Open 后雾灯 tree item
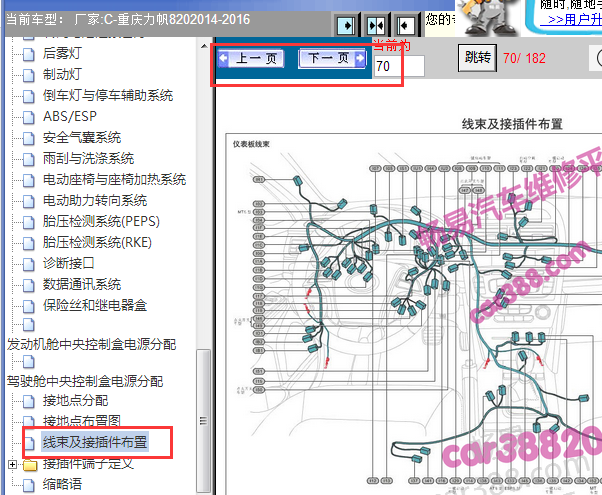Image resolution: width=602 pixels, height=495 pixels. tap(62, 53)
